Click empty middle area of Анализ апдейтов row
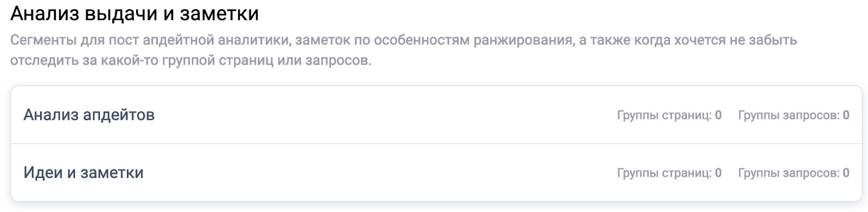868x212 pixels. click(385, 115)
